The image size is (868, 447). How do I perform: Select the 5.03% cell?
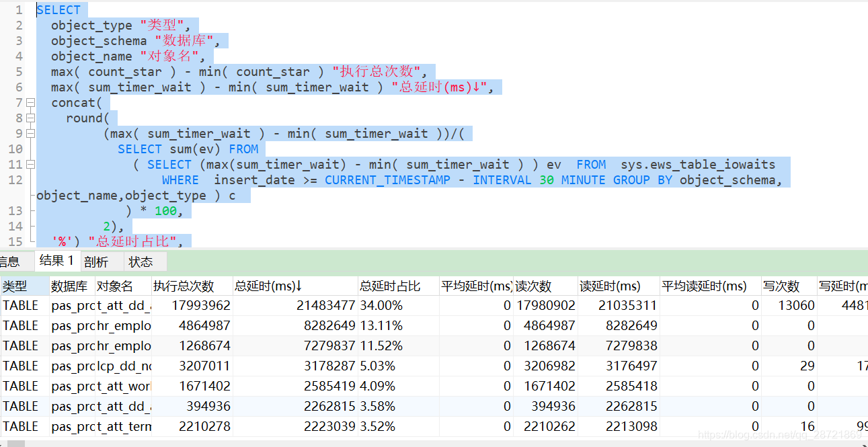point(398,366)
